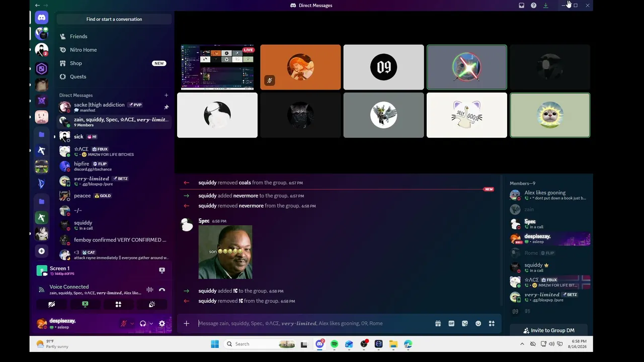Image resolution: width=644 pixels, height=362 pixels.
Task: Open Quests
Action: tap(114, 76)
